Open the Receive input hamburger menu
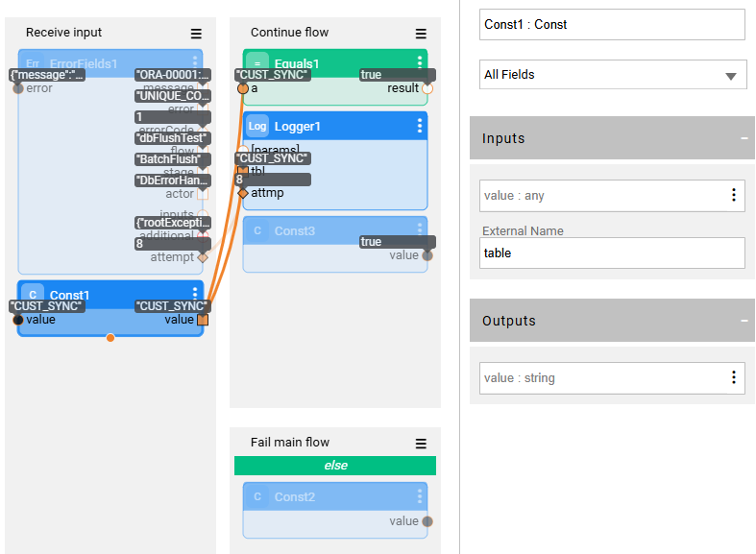Screen dimensions: 756x554 196,34
